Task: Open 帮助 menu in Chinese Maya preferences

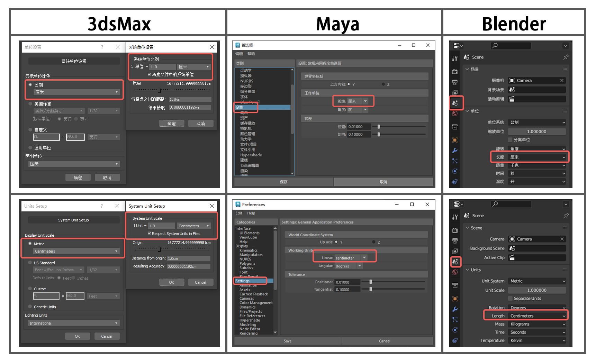Action: (251, 54)
